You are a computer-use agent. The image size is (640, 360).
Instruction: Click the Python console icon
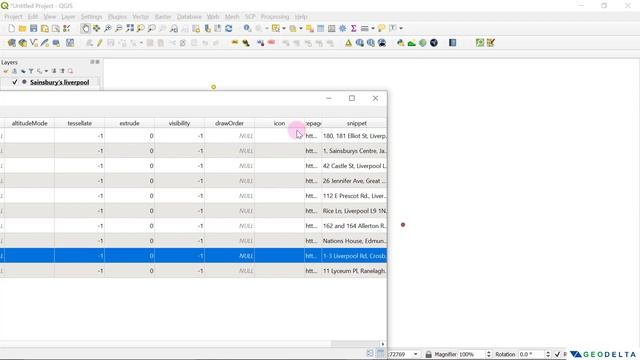tap(400, 43)
